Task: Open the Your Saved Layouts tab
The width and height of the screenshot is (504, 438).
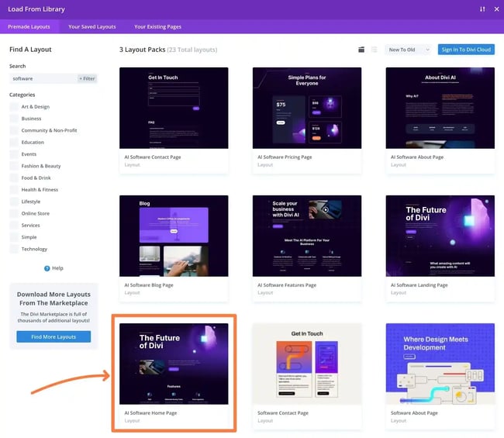Action: click(92, 26)
